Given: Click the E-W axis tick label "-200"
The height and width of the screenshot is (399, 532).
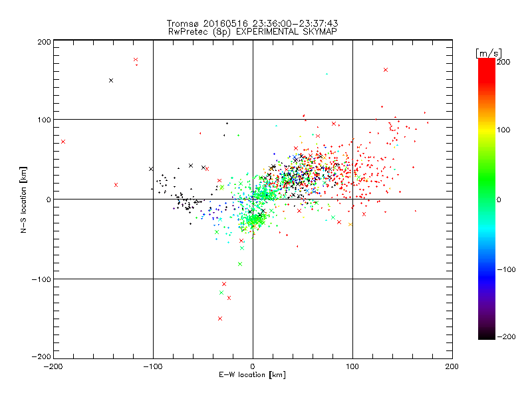Looking at the screenshot, I should 53,366.
